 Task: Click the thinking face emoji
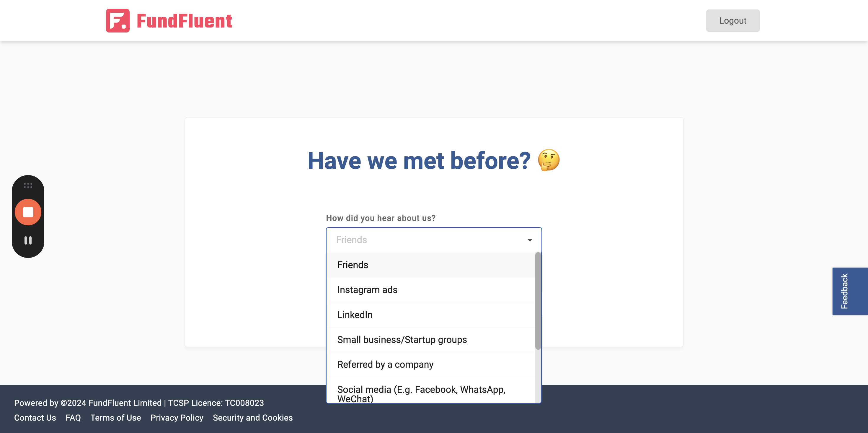point(549,160)
